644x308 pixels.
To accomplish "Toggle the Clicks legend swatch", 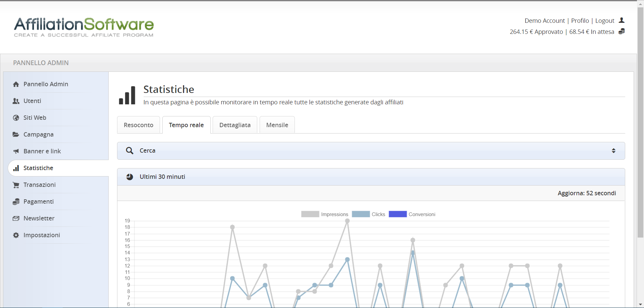I will (x=361, y=214).
